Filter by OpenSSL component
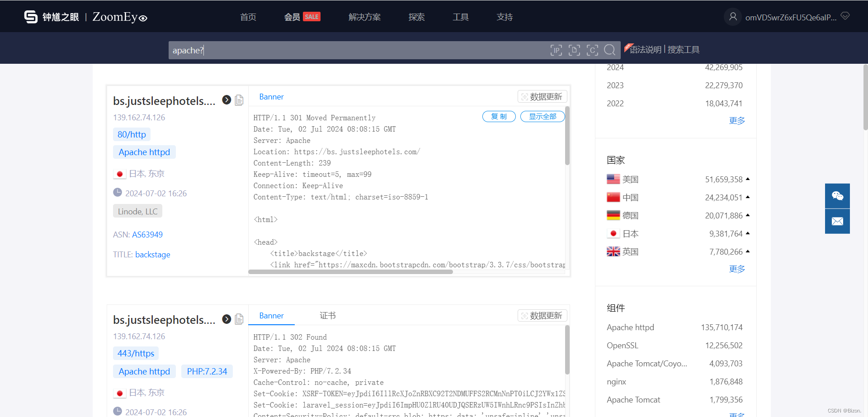This screenshot has height=417, width=868. click(x=623, y=346)
